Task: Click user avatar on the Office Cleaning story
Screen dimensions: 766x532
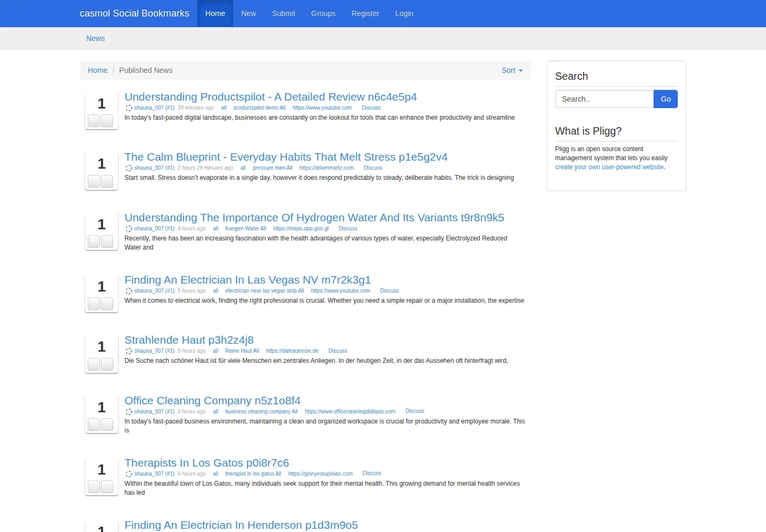Action: [x=129, y=412]
